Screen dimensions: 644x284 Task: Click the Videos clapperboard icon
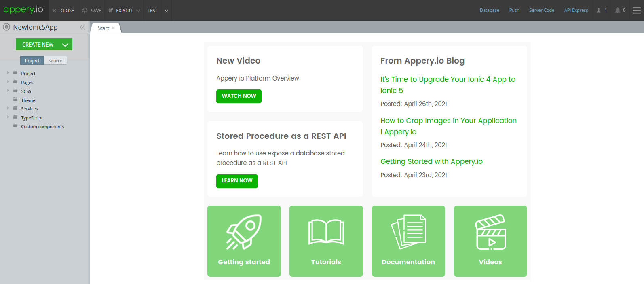490,232
